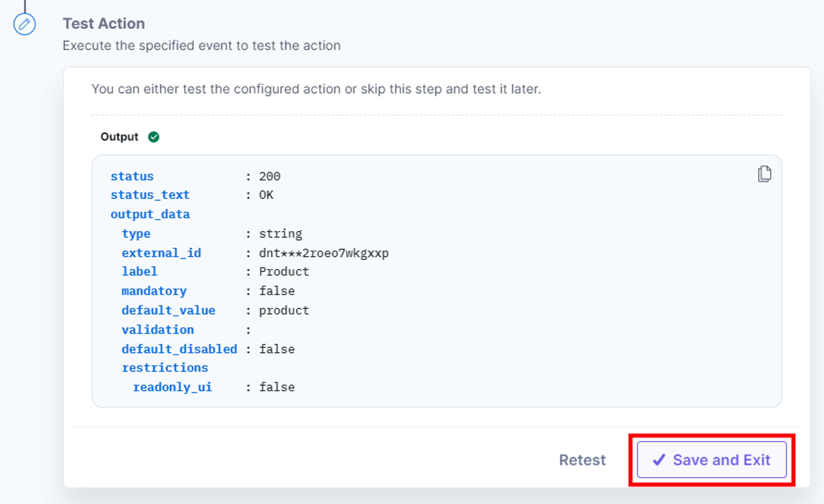Select the value string
824x504 pixels.
point(281,233)
